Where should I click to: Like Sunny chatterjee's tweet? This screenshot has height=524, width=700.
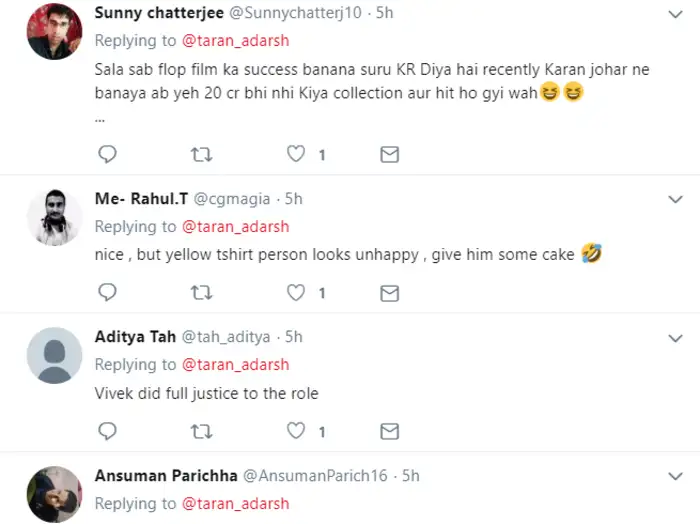click(296, 154)
